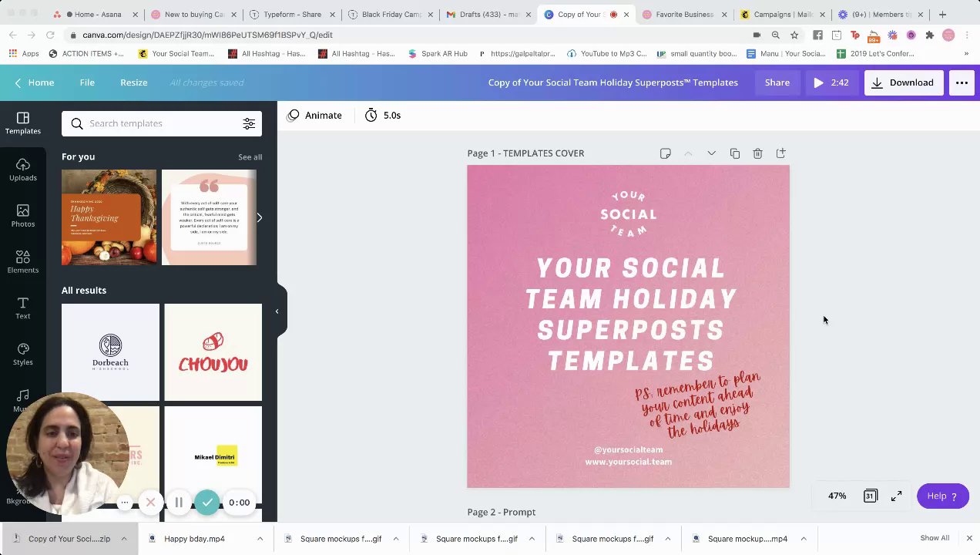Cancel recording with red X
The width and height of the screenshot is (980, 555).
[150, 503]
